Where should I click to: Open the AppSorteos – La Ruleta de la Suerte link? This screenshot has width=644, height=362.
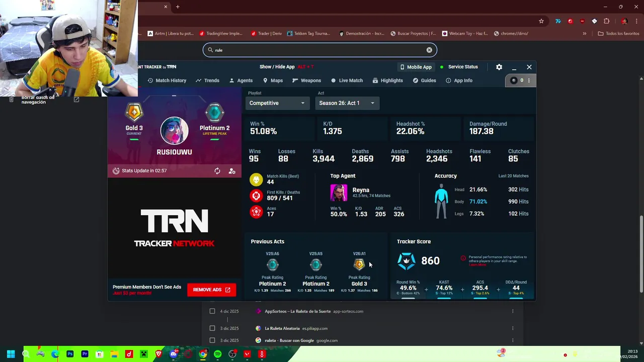click(298, 311)
